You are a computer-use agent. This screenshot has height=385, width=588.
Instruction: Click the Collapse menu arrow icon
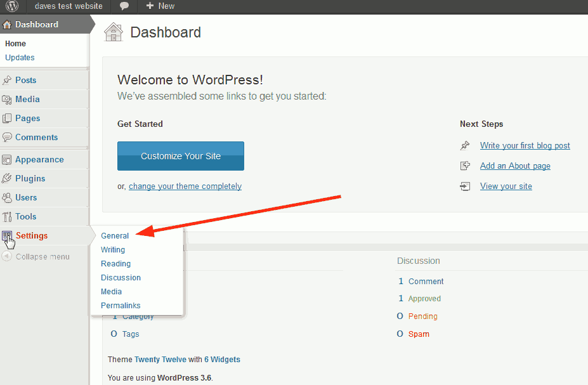coord(7,256)
